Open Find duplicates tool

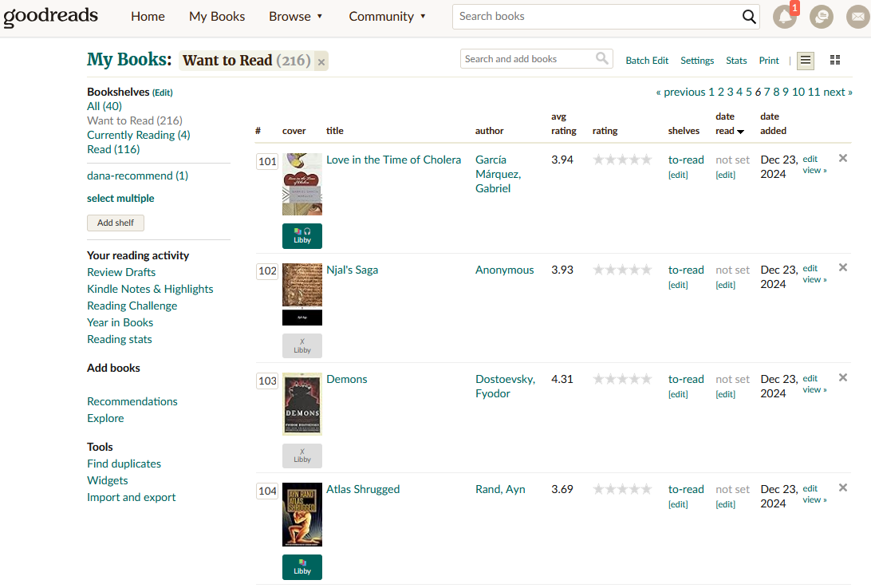[x=124, y=464]
